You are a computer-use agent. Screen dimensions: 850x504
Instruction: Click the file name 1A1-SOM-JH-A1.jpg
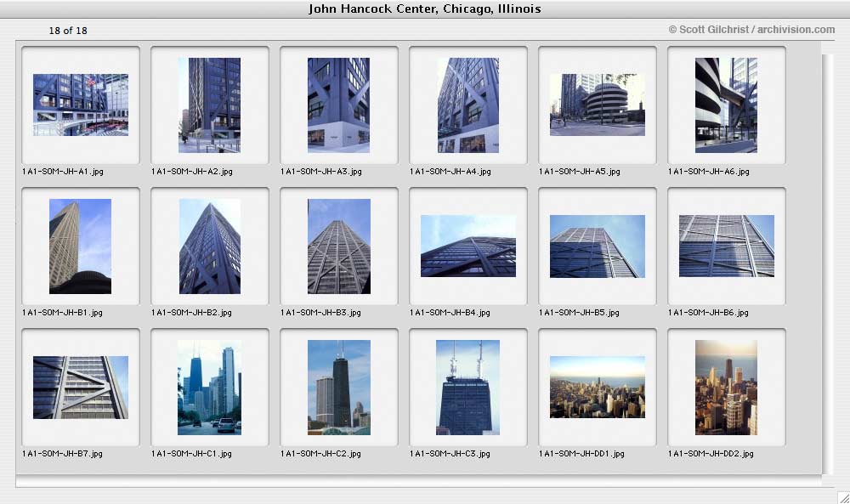click(63, 171)
